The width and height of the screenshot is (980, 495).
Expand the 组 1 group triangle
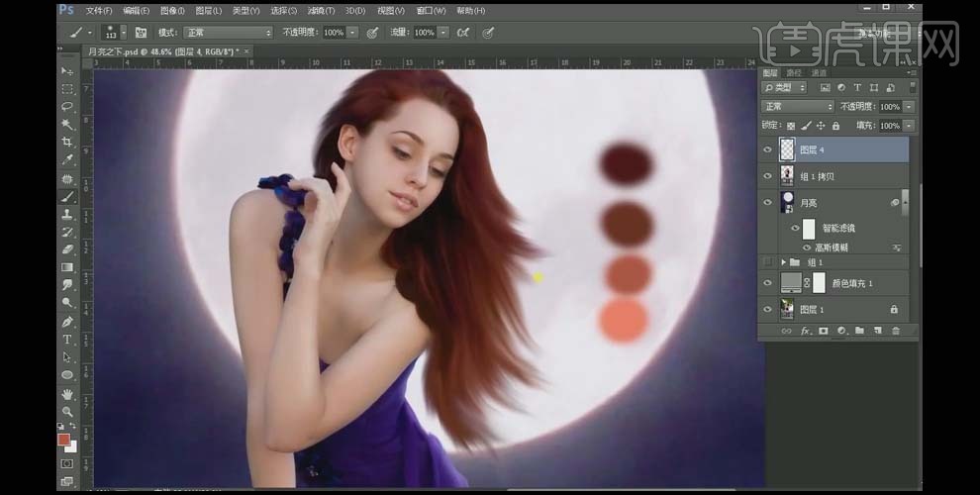[x=784, y=262]
